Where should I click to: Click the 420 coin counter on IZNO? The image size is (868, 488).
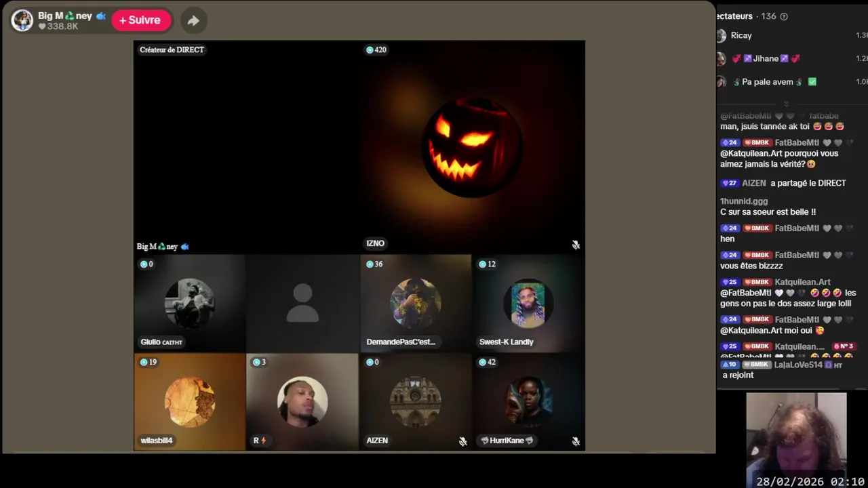click(x=376, y=49)
